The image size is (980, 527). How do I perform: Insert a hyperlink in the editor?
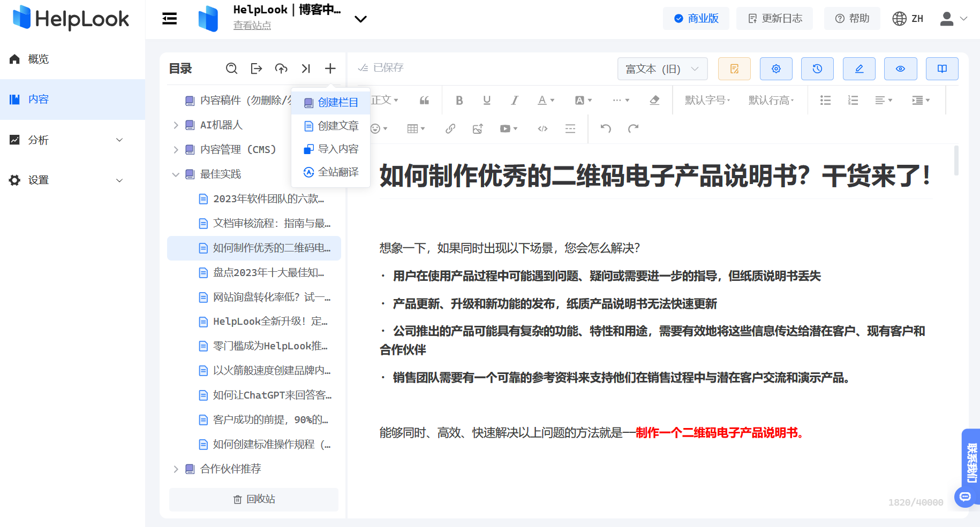point(450,128)
